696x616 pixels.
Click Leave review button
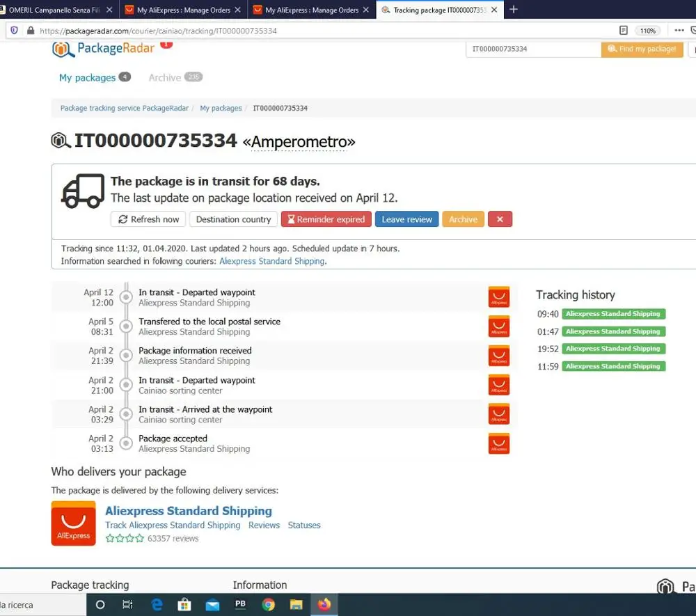(x=406, y=219)
